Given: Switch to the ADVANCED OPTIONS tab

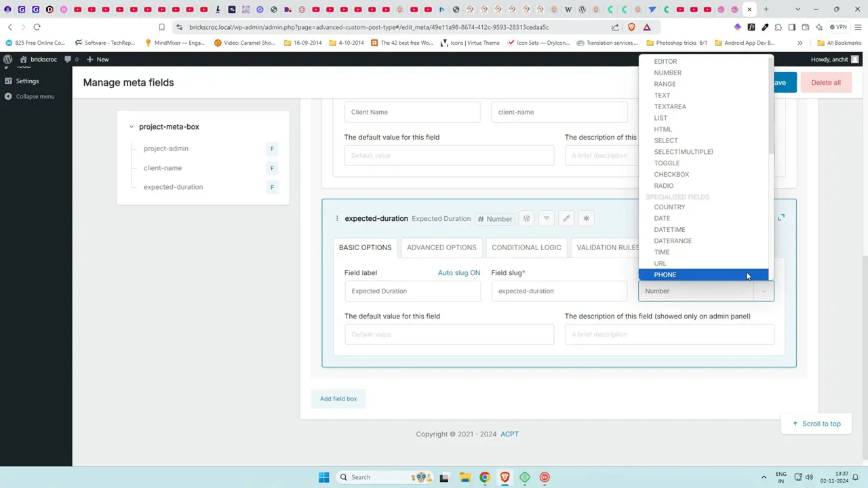Looking at the screenshot, I should click(441, 247).
